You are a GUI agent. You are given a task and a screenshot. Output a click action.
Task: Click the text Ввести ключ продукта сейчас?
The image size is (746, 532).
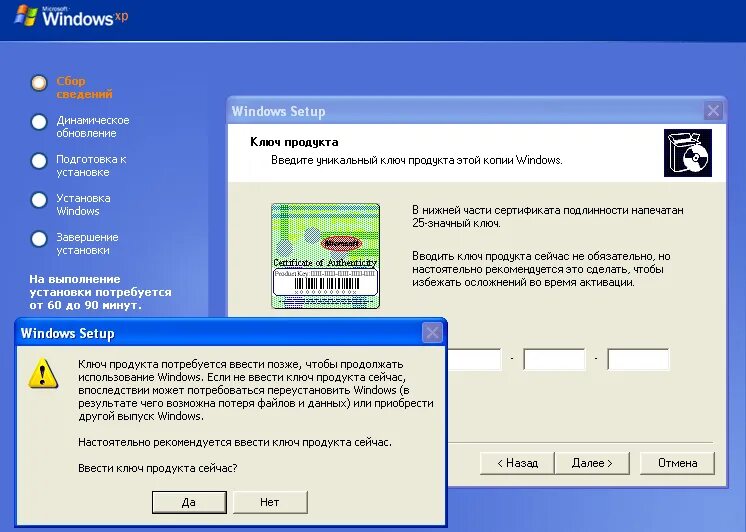click(157, 468)
